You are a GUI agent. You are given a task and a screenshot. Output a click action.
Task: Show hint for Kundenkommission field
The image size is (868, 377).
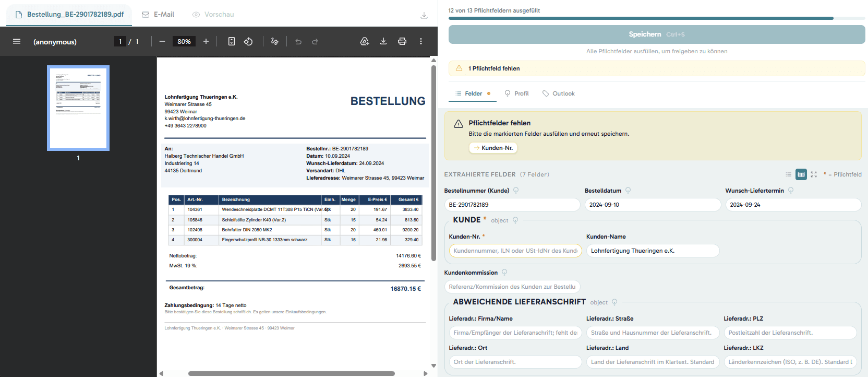[504, 273]
